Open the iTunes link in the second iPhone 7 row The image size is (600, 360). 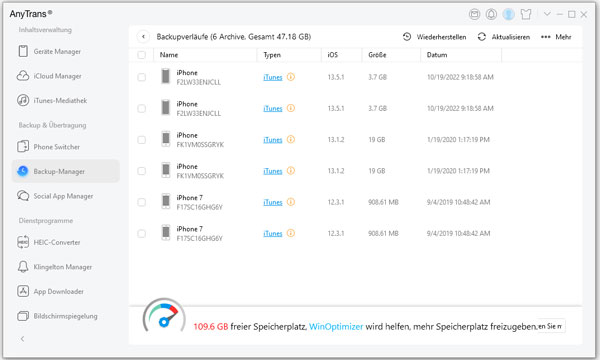coord(273,233)
